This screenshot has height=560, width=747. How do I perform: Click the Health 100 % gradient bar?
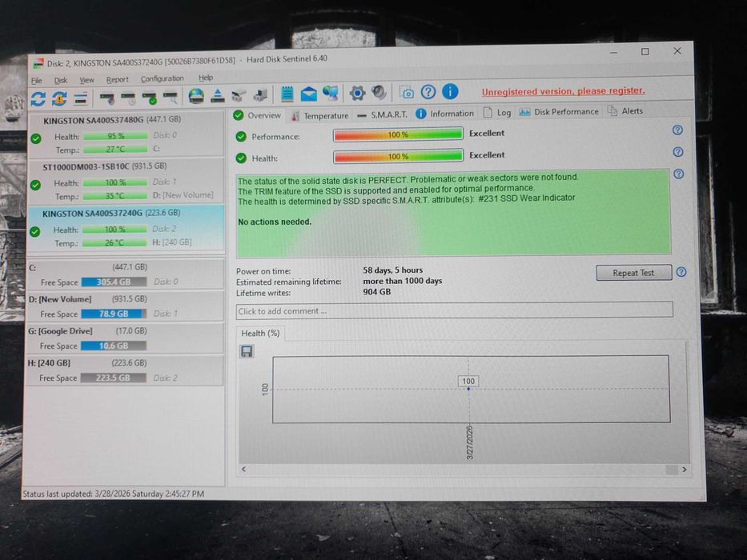coord(398,156)
